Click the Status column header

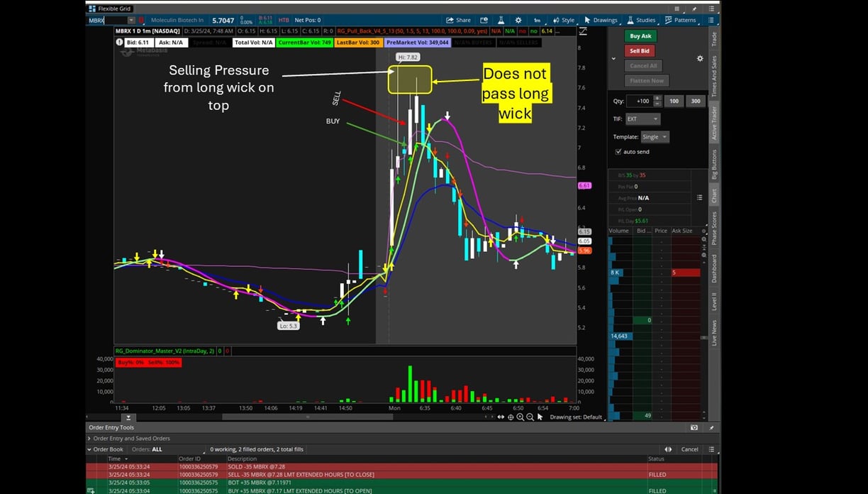point(657,459)
